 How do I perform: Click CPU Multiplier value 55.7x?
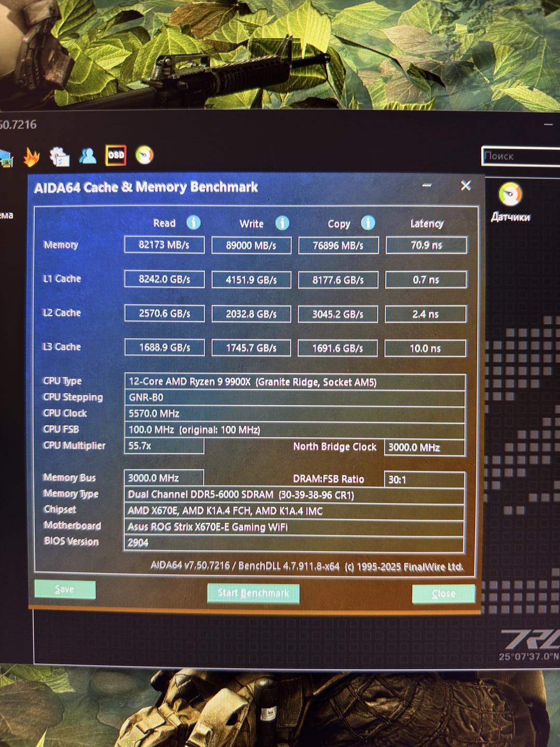pyautogui.click(x=164, y=446)
